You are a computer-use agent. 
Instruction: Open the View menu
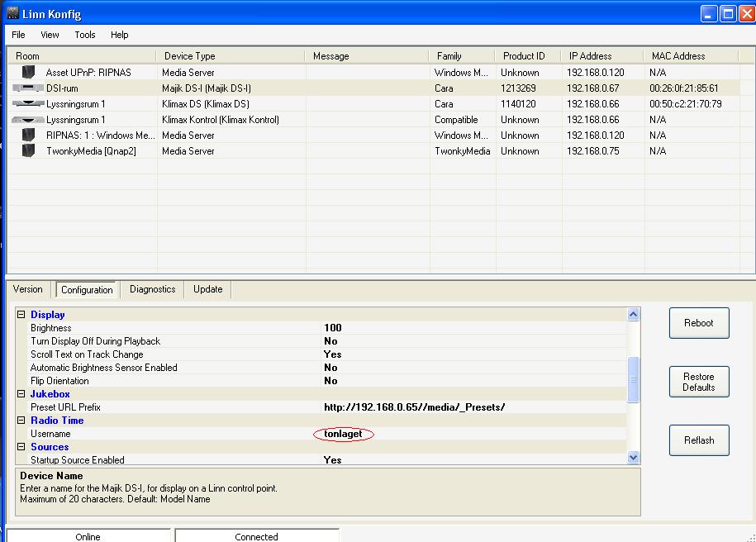[x=50, y=35]
